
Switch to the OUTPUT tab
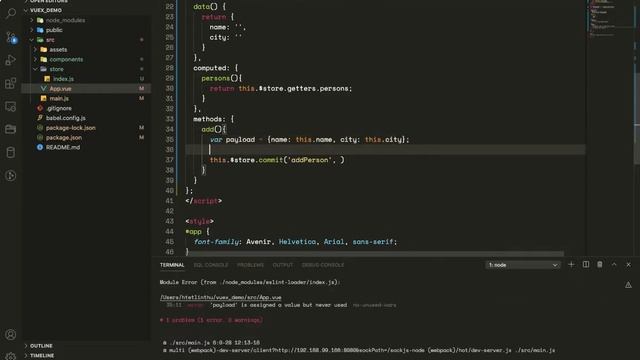pos(282,265)
